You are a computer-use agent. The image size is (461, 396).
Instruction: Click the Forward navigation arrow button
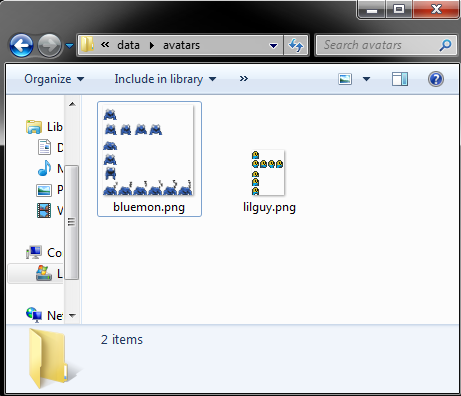[x=49, y=45]
